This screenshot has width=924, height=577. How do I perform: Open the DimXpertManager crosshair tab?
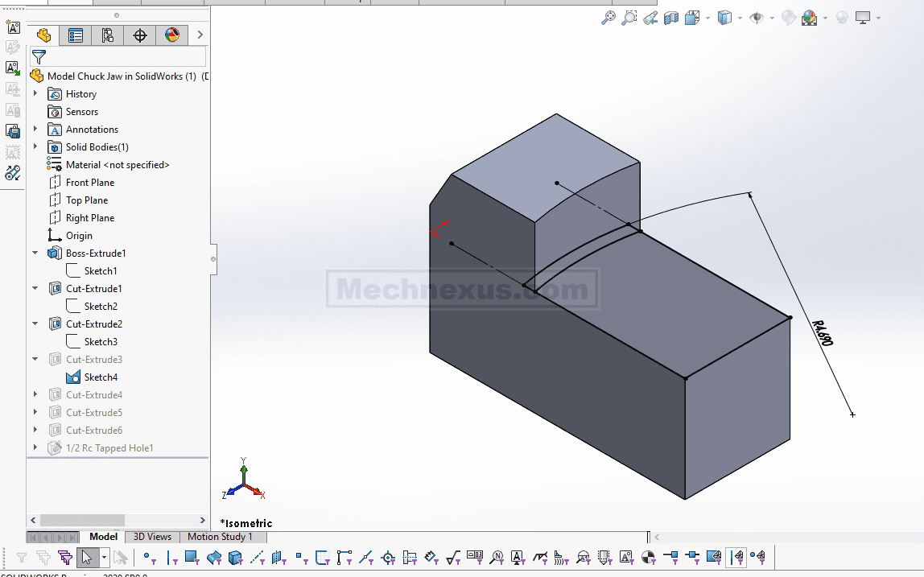click(139, 35)
